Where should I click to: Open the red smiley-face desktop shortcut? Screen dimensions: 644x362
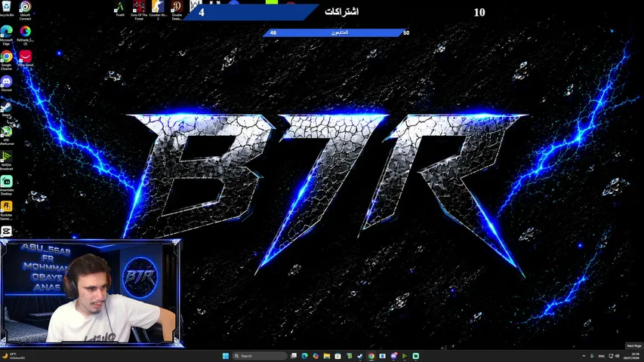25,58
